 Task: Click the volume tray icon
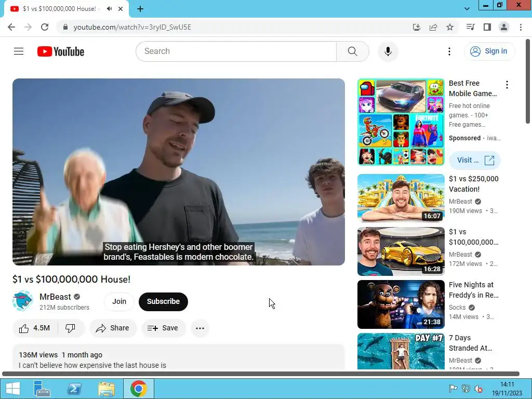point(478,389)
